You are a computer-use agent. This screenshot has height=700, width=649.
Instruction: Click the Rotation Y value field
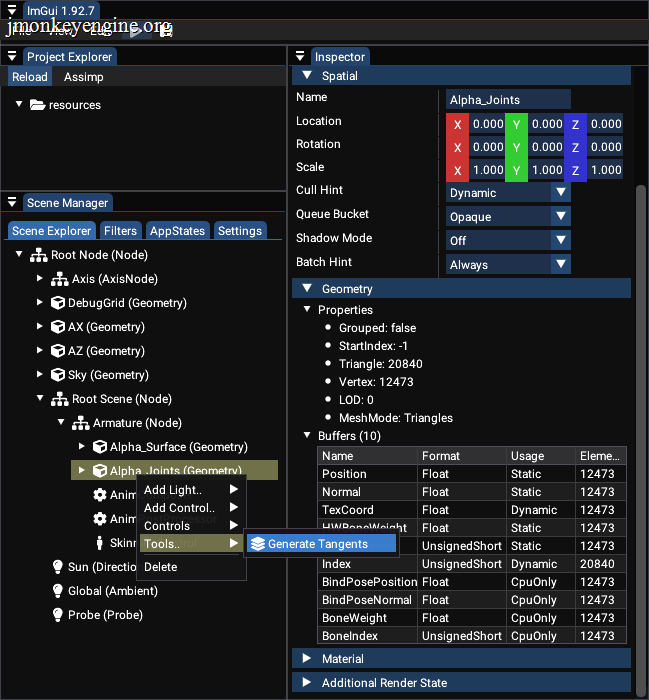point(546,147)
